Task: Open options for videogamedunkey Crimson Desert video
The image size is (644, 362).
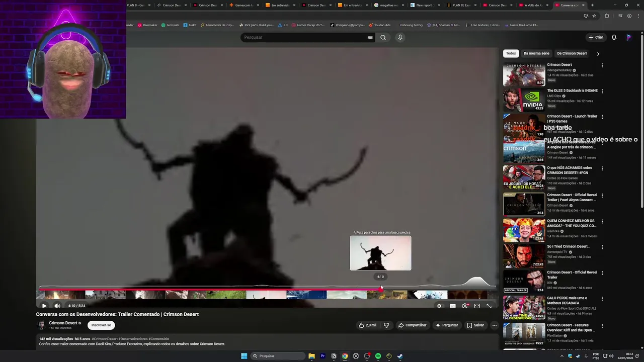Action: click(x=602, y=65)
